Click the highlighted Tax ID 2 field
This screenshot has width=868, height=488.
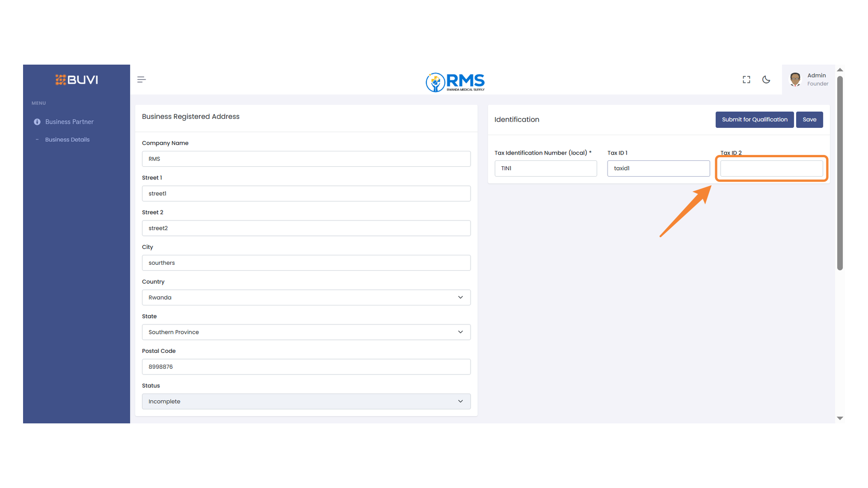click(x=771, y=168)
